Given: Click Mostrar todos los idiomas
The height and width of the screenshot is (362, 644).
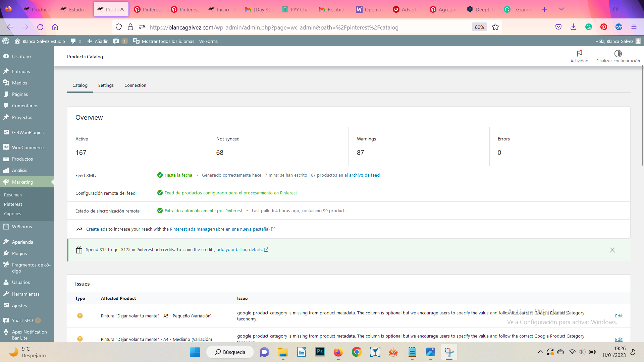Looking at the screenshot, I should tap(164, 41).
